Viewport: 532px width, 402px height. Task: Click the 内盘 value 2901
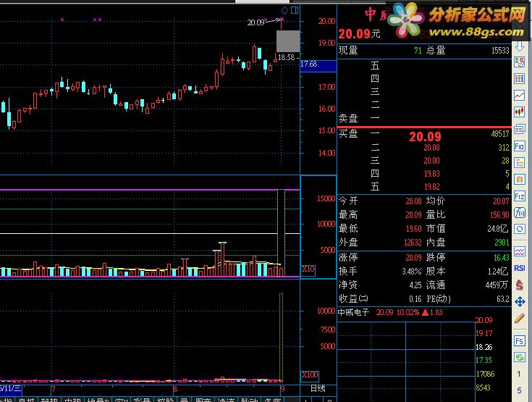click(x=502, y=243)
